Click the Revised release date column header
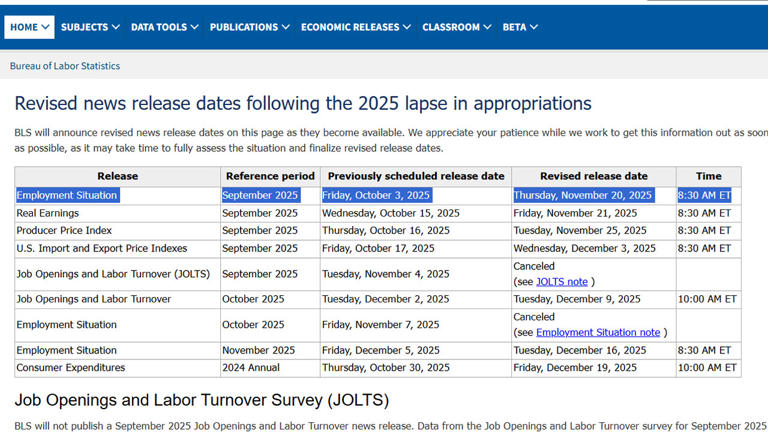Viewport: 768px width, 432px height. (x=593, y=176)
